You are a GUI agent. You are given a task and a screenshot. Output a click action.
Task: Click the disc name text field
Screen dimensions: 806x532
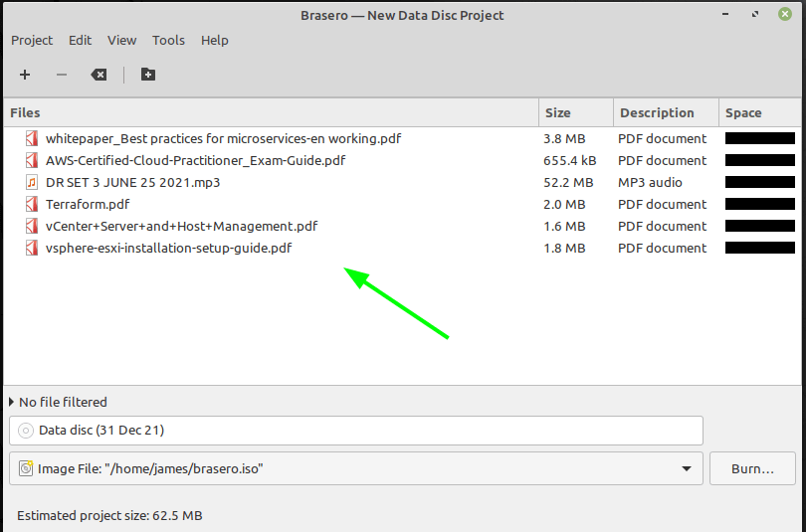(x=358, y=431)
